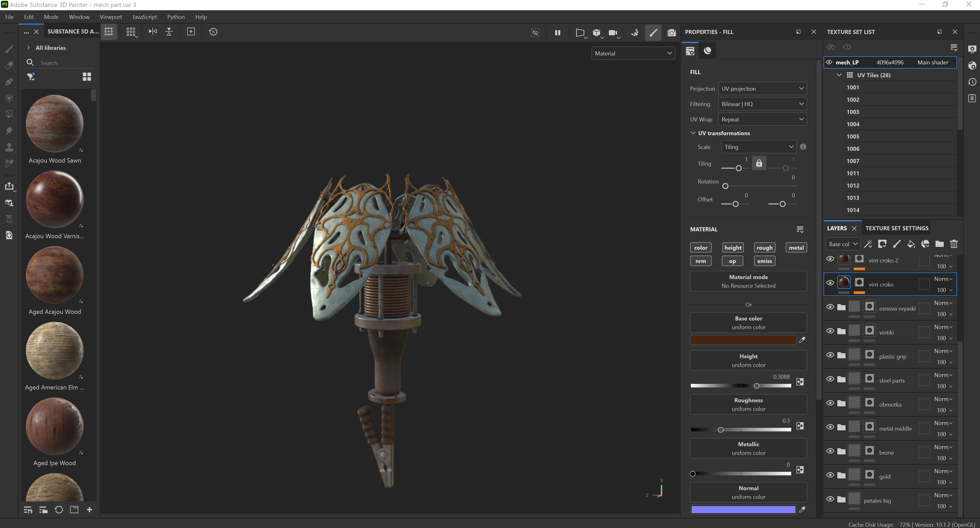Select the Paint brush tool
This screenshot has height=528, width=980.
[9, 49]
